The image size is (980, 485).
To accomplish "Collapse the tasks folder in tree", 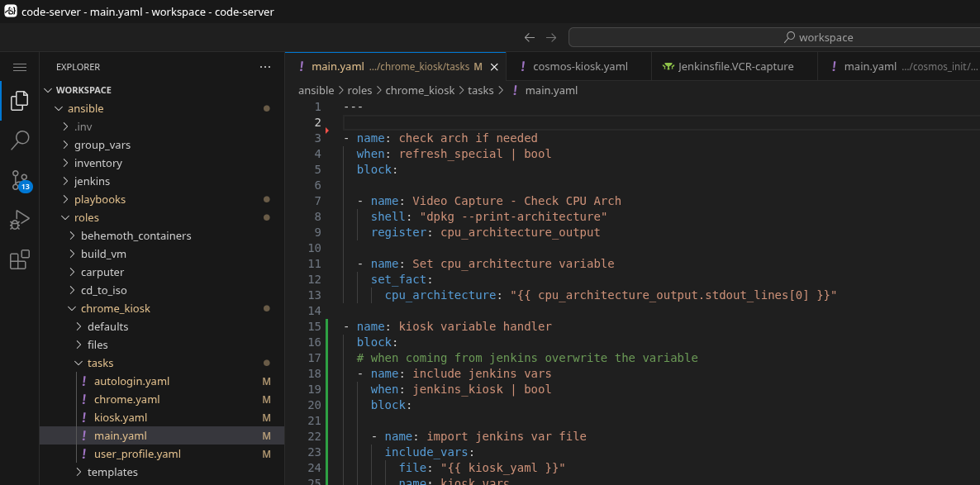I will (100, 363).
